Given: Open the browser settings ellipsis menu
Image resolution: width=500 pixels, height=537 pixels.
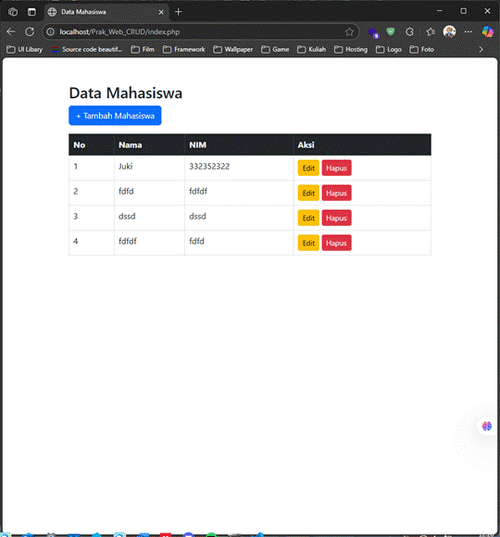Looking at the screenshot, I should click(x=468, y=32).
